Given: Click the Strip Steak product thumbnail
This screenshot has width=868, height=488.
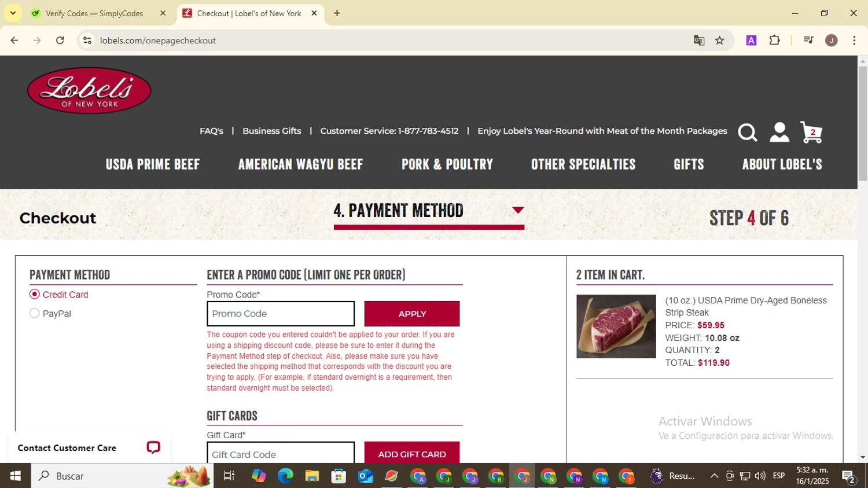Looking at the screenshot, I should 616,326.
